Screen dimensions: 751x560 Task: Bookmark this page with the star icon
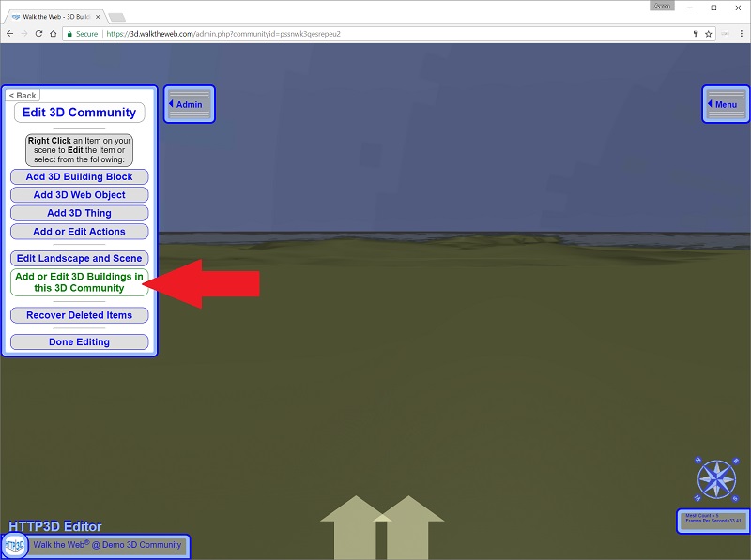tap(709, 34)
